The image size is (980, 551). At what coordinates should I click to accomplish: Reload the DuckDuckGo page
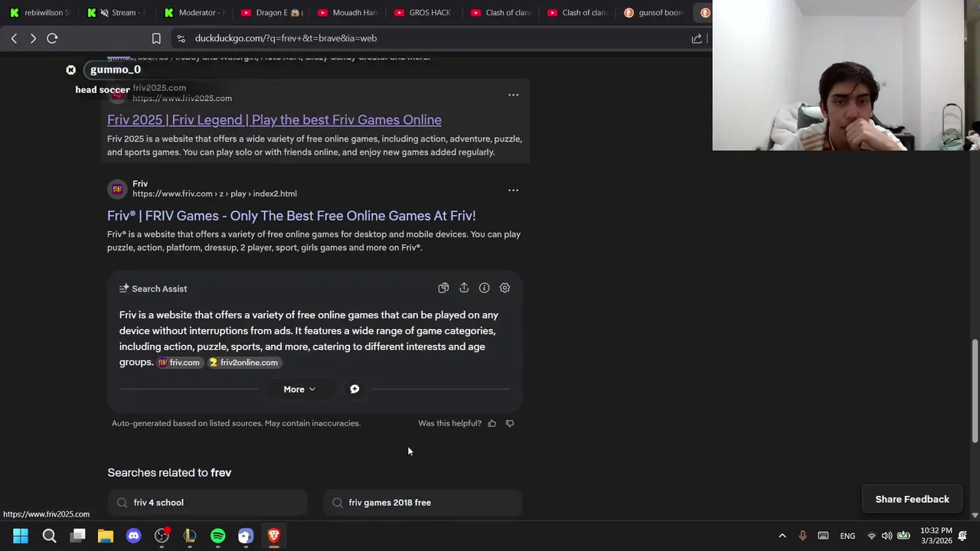click(x=52, y=38)
